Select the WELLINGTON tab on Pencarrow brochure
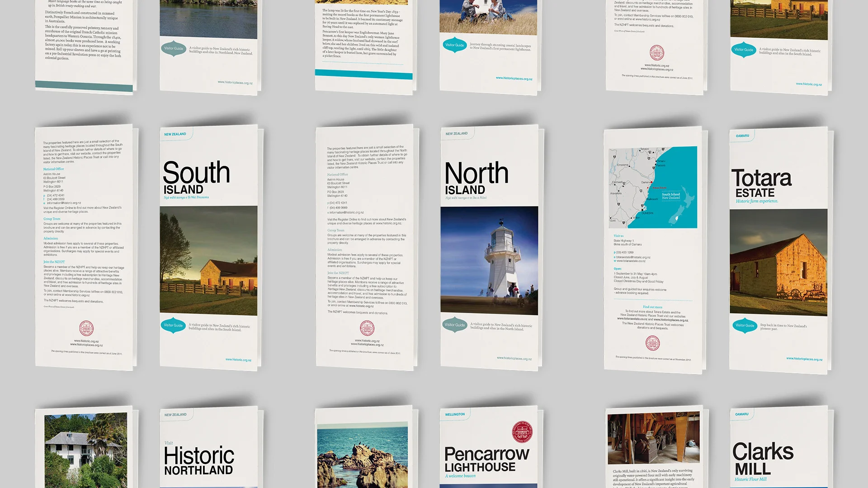The height and width of the screenshot is (488, 868). click(454, 413)
